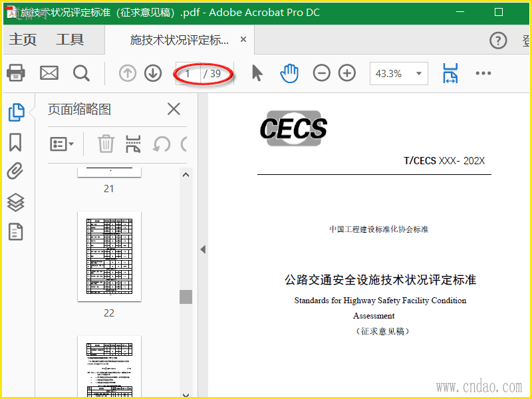Click the 页面缩略图 panel title

click(79, 109)
